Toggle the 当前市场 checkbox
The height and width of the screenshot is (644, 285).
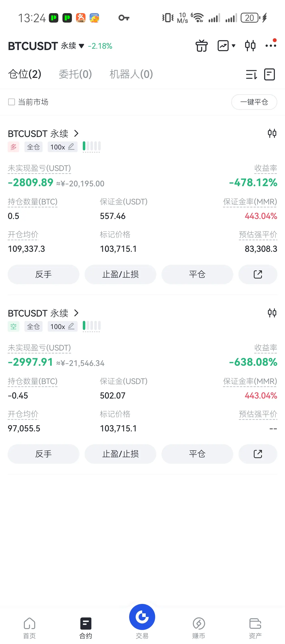[12, 102]
